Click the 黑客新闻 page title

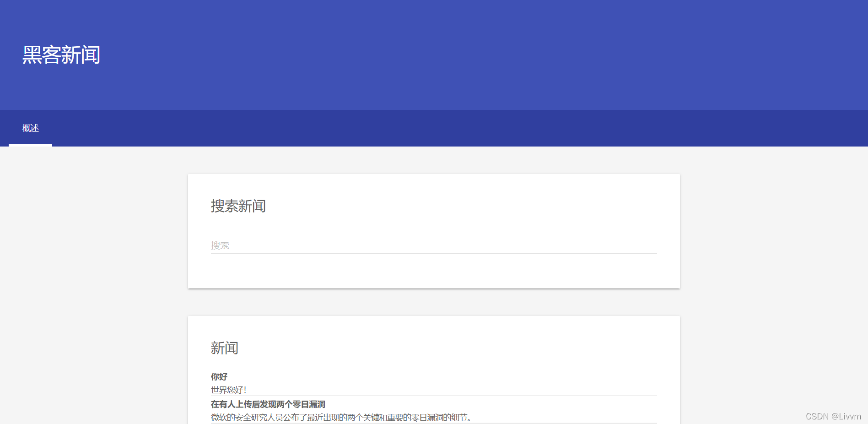click(x=61, y=55)
